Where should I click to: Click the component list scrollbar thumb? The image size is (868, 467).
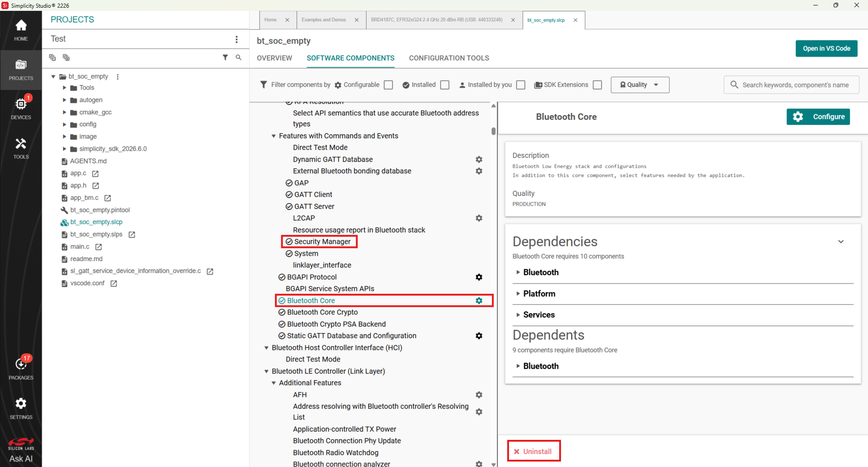click(x=493, y=131)
